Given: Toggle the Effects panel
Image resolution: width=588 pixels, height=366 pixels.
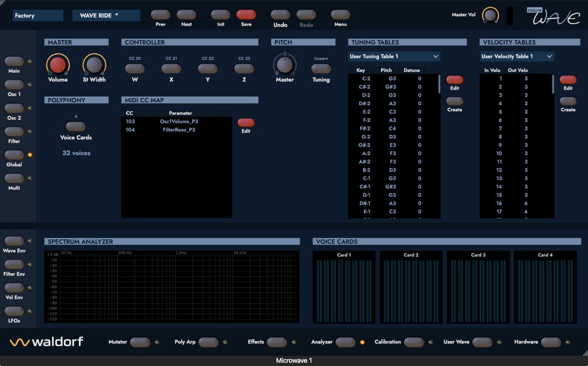Looking at the screenshot, I should (x=277, y=342).
